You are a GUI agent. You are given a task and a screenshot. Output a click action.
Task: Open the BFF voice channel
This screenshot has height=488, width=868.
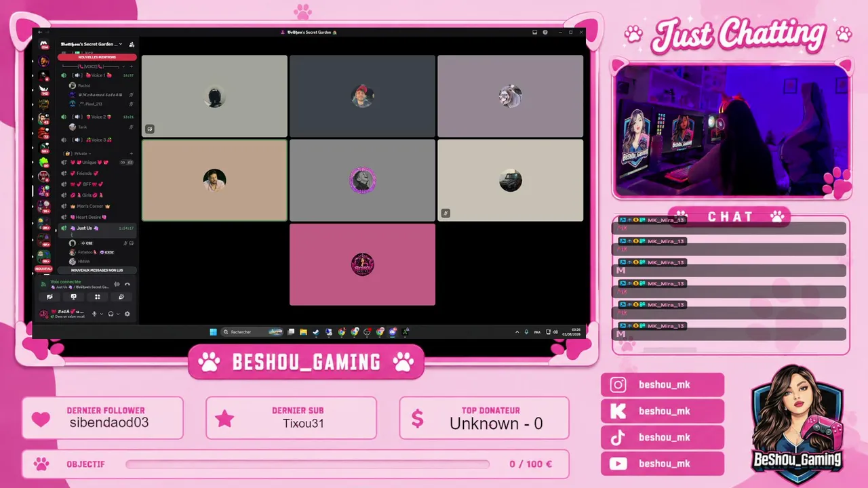click(x=97, y=184)
